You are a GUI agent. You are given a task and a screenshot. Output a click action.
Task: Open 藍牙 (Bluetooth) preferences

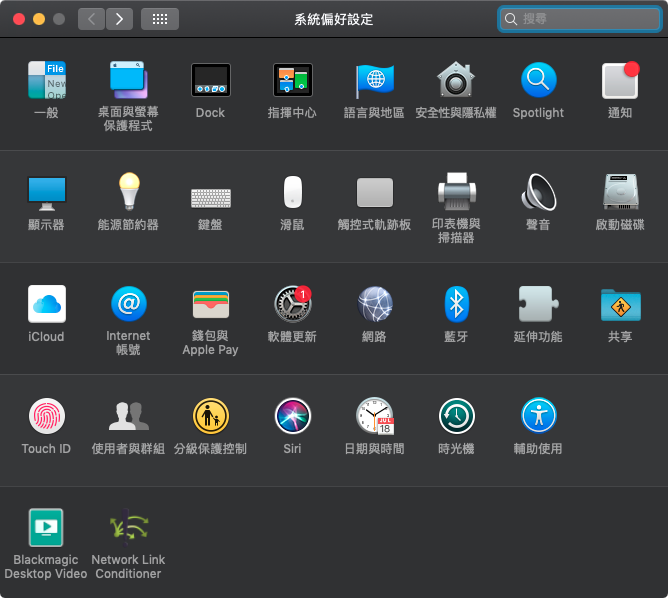(x=456, y=304)
